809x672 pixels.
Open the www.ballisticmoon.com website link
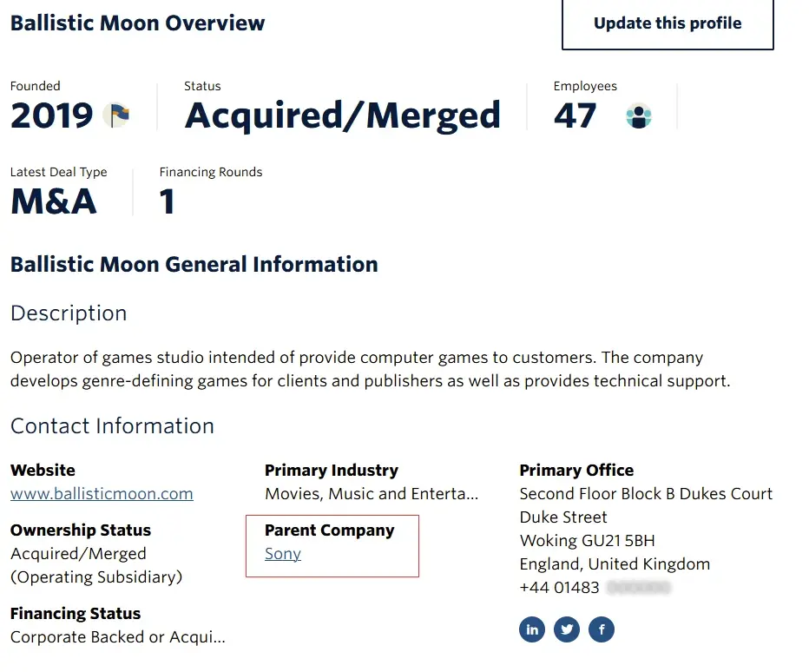coord(102,494)
